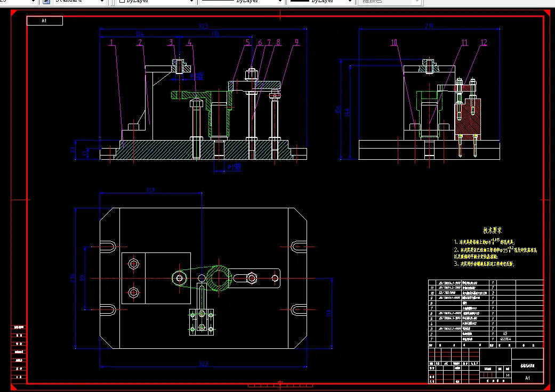Click balloon number 8
This screenshot has height=392, width=555.
(278, 43)
